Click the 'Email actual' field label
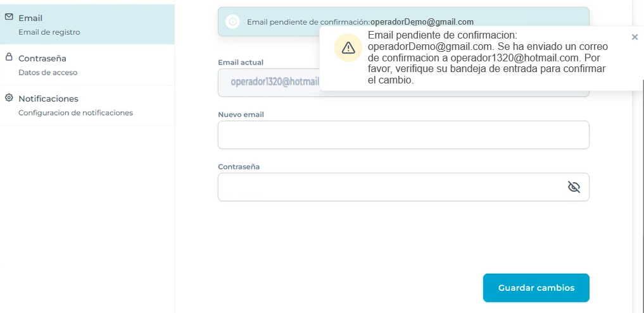Image resolution: width=644 pixels, height=313 pixels. 241,62
